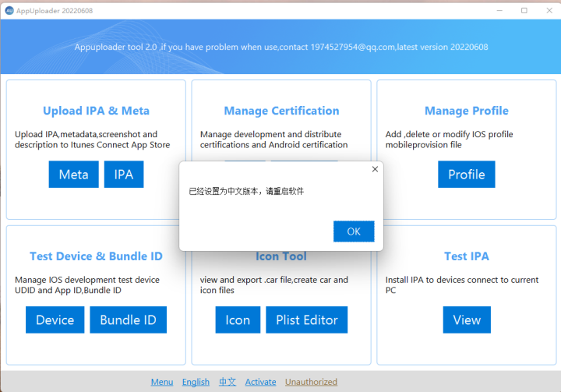Click 'Add ,delete or modify IOS profile' text
This screenshot has width=561, height=392.
point(449,139)
